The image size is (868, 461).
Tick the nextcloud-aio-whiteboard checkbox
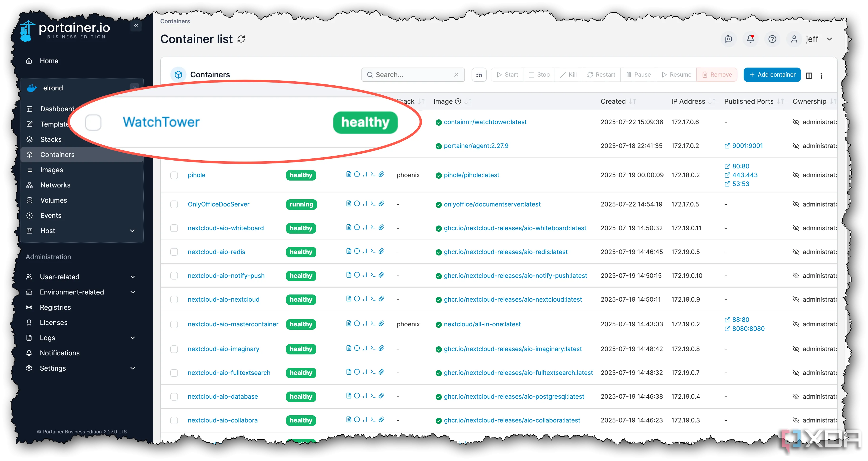(x=174, y=228)
